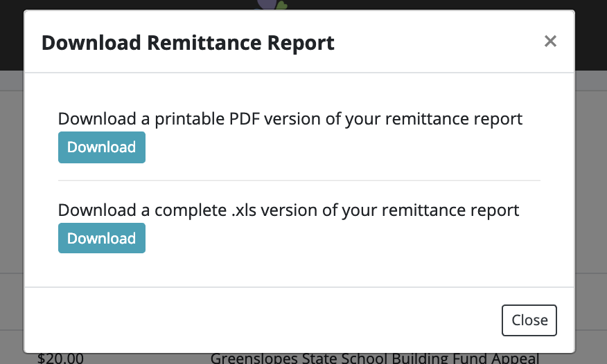Open Greenslopes State School Building Fund Appeal

(x=375, y=358)
